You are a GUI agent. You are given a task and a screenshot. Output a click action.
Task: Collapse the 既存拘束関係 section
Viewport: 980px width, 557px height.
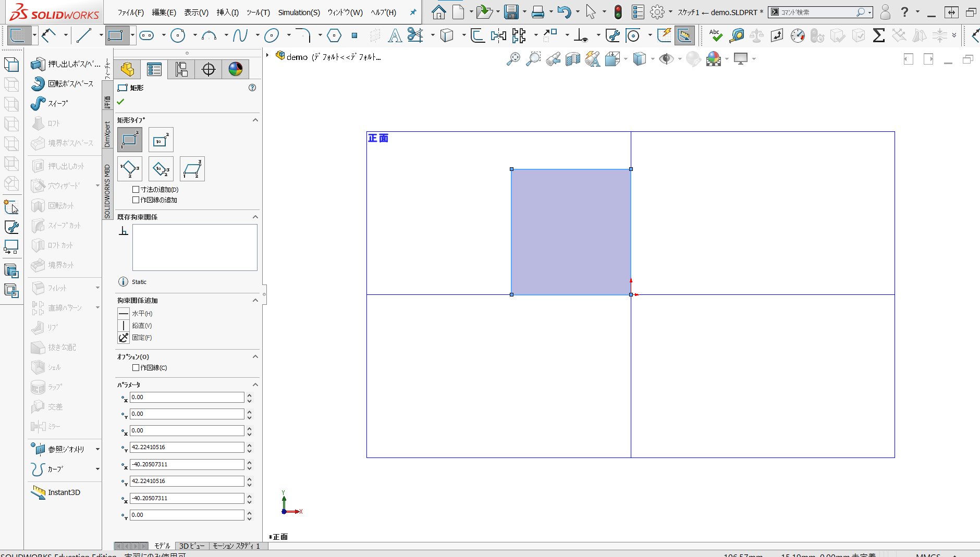point(255,217)
